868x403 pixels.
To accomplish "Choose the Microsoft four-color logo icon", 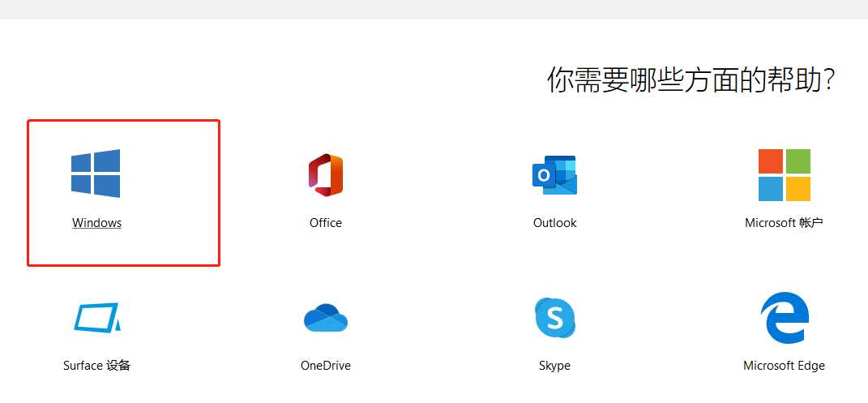I will pos(785,175).
